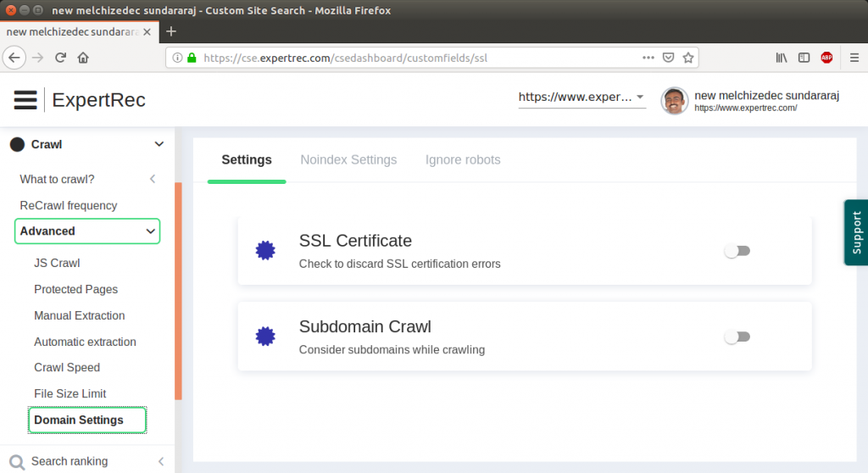The image size is (868, 473).
Task: Open the Firefox library icon
Action: (x=782, y=58)
